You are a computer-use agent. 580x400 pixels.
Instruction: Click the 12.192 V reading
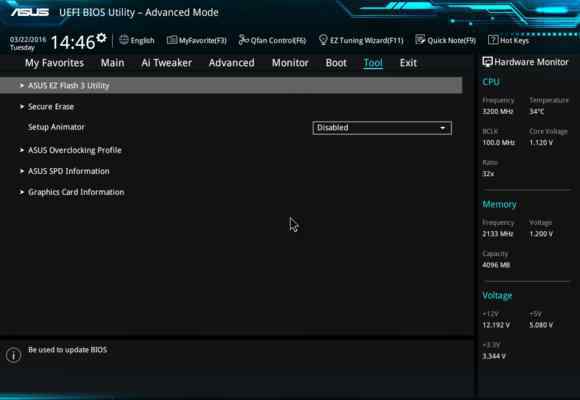[496, 325]
